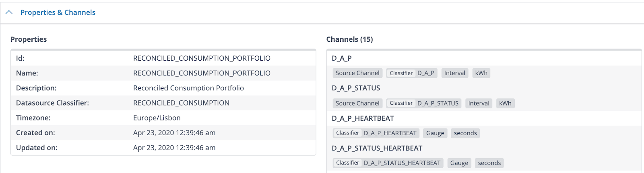Click the D_A_P_HEARTBEAT Gauge tag
Screen dimensions: 644x173
(x=435, y=133)
